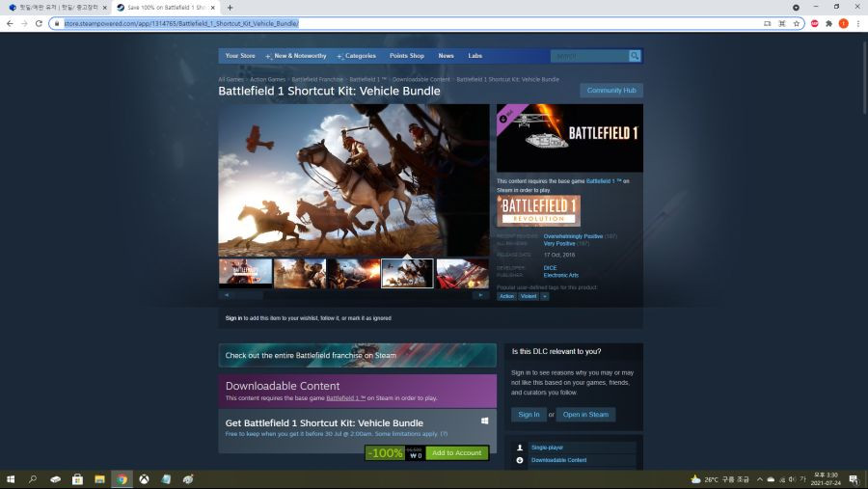This screenshot has width=868, height=489.
Task: Reload the Steam page
Action: 39,23
